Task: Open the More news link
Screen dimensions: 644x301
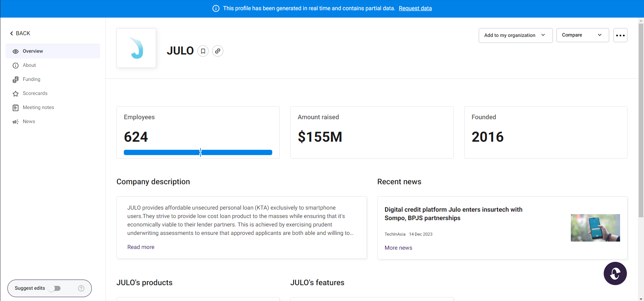Action: (398, 248)
